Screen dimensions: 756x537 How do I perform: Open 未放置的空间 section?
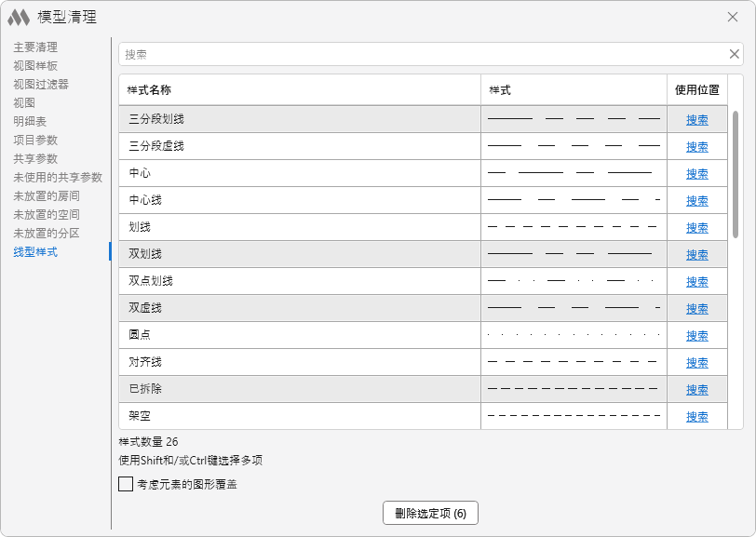click(47, 214)
